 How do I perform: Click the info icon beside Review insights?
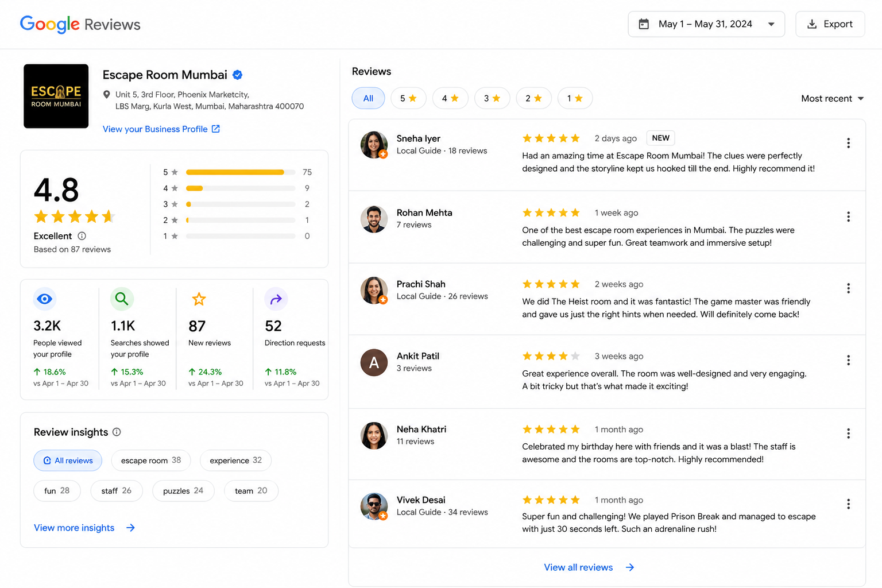point(117,432)
